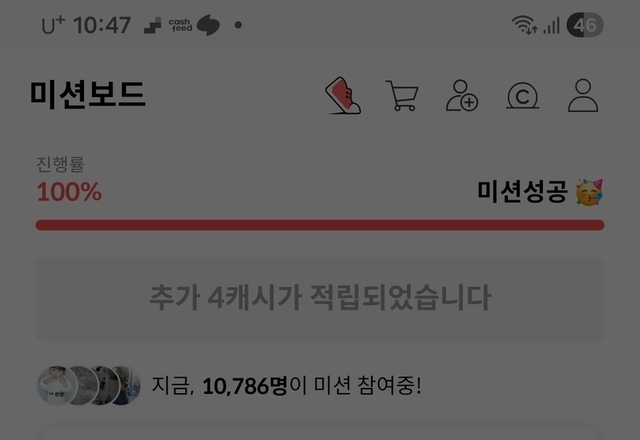Tap the 미션보드 page title

[x=87, y=94]
